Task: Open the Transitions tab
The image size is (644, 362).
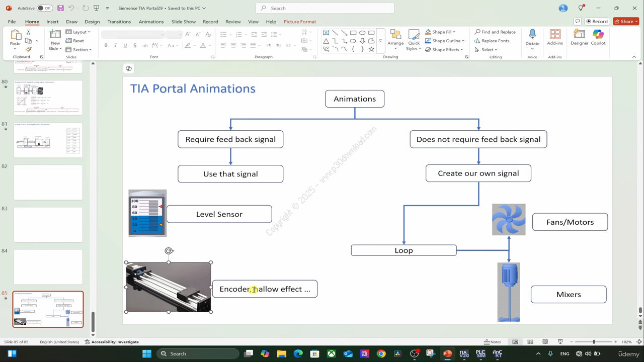Action: [x=119, y=22]
